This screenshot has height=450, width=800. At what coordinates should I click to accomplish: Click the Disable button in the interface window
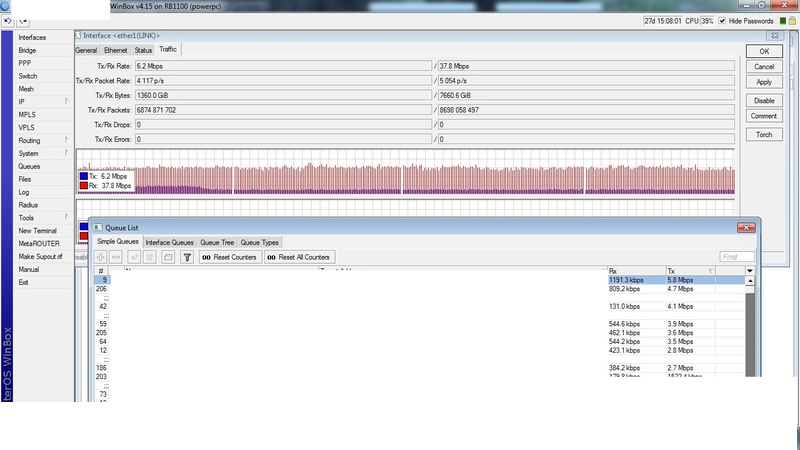[x=764, y=101]
